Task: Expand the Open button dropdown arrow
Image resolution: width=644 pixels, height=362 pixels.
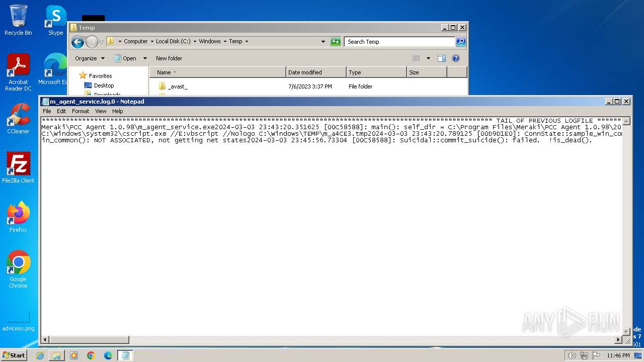Action: tap(145, 58)
